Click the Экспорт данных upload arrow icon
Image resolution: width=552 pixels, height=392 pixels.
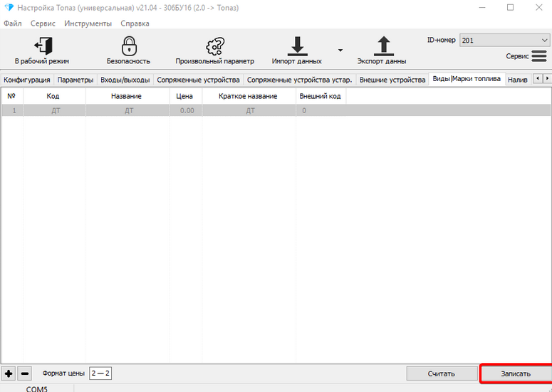tap(383, 46)
